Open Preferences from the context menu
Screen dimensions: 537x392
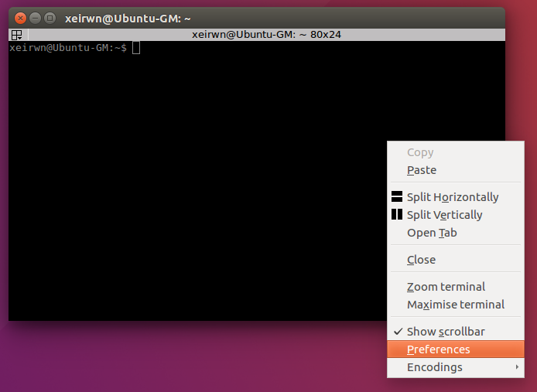coord(456,349)
